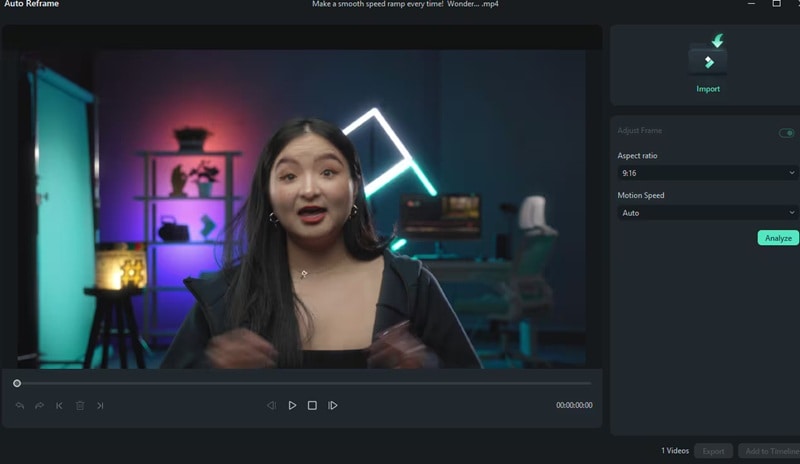Click the Import label

tap(708, 89)
